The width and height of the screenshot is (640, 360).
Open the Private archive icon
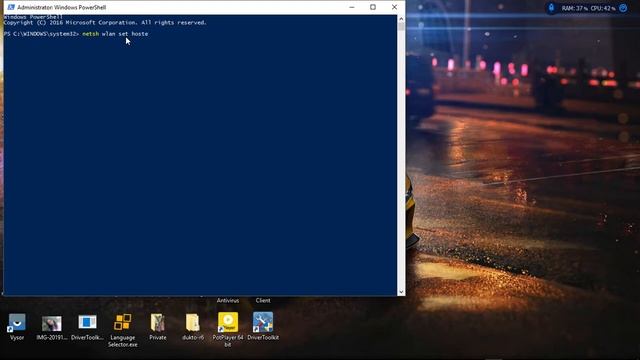tap(158, 327)
